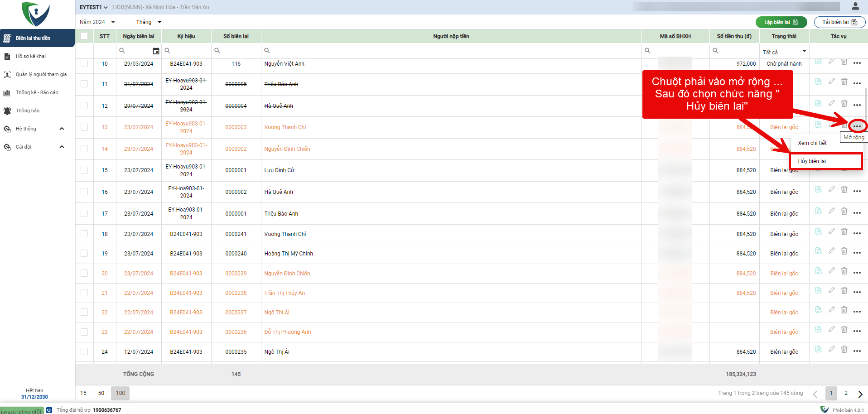868x414 pixels.
Task: Click the Lập biên lai button
Action: [781, 22]
